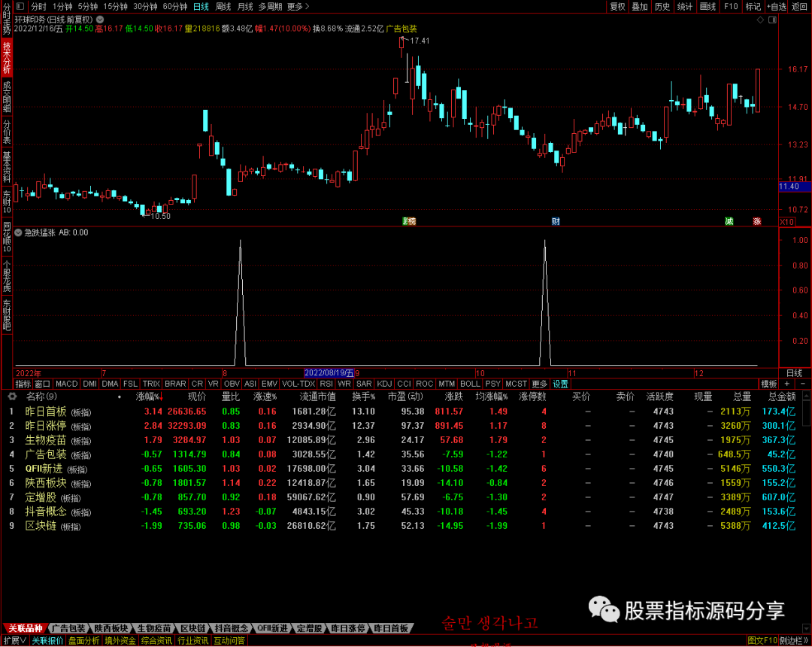Select the 广告包装 bottom tab

click(68, 628)
